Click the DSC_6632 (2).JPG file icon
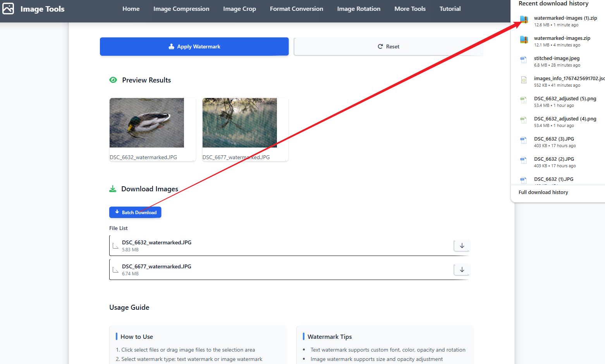Screen dimensions: 605x364 point(524,160)
